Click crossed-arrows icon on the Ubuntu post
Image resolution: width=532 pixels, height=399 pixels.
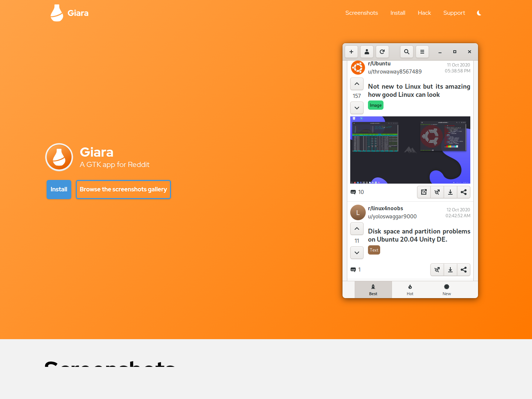point(437,192)
